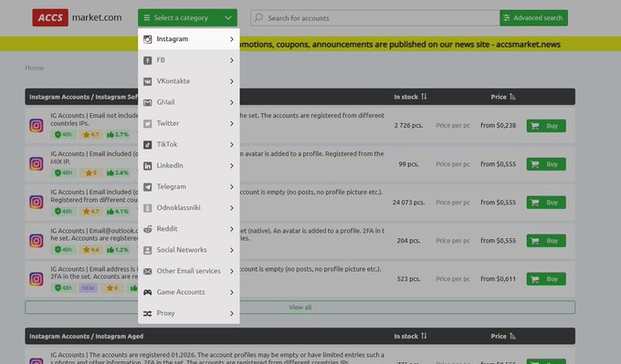Select Instagram in the category menu

188,39
